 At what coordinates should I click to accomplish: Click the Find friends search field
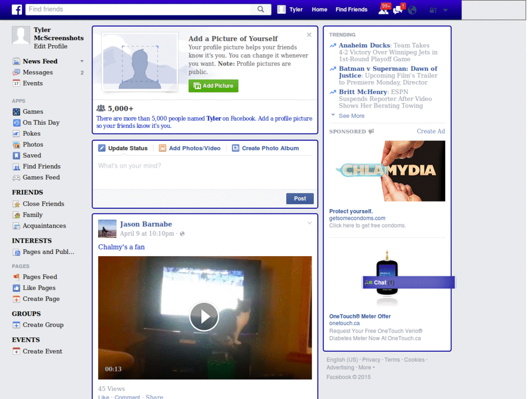[138, 9]
